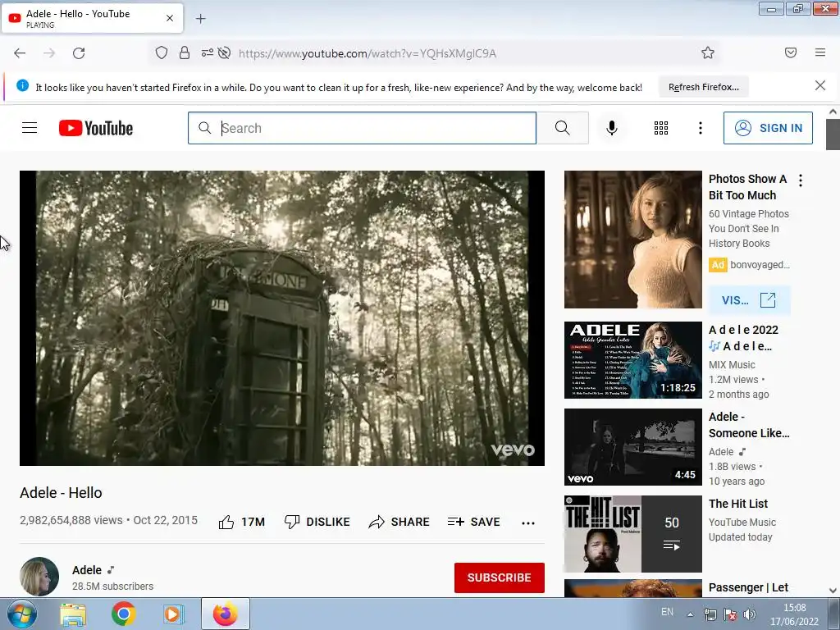The width and height of the screenshot is (840, 630).
Task: Click the Refresh Firefox button
Action: [x=703, y=87]
